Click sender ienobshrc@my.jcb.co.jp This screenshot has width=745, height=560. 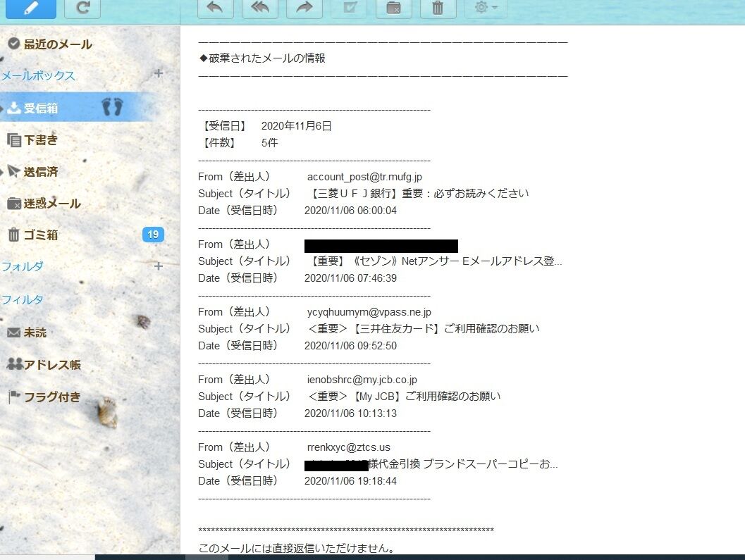[x=362, y=380]
